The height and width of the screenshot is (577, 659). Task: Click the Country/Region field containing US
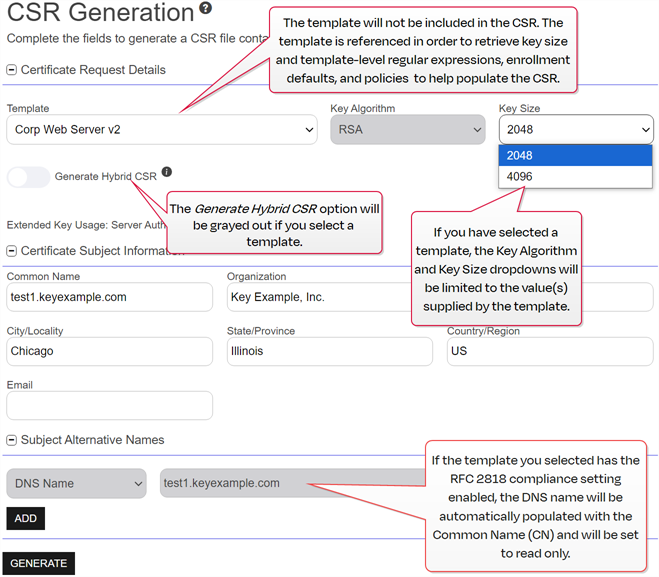tap(550, 351)
